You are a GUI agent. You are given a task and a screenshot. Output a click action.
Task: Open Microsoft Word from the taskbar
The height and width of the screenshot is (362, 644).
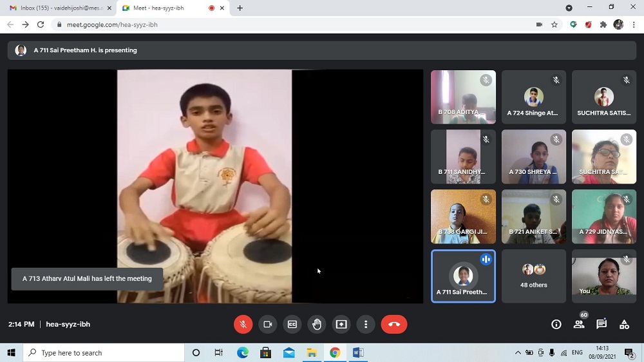[x=358, y=352]
